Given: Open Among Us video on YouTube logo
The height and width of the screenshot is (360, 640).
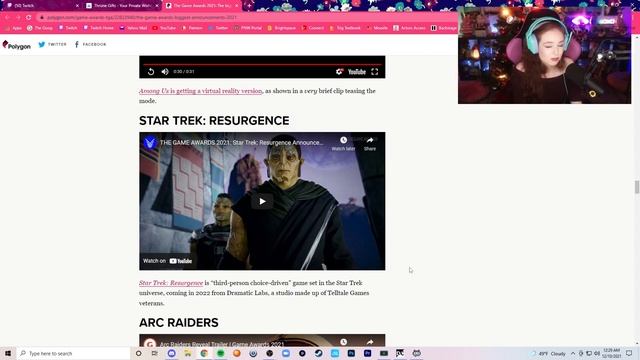Looking at the screenshot, I should click(x=357, y=72).
